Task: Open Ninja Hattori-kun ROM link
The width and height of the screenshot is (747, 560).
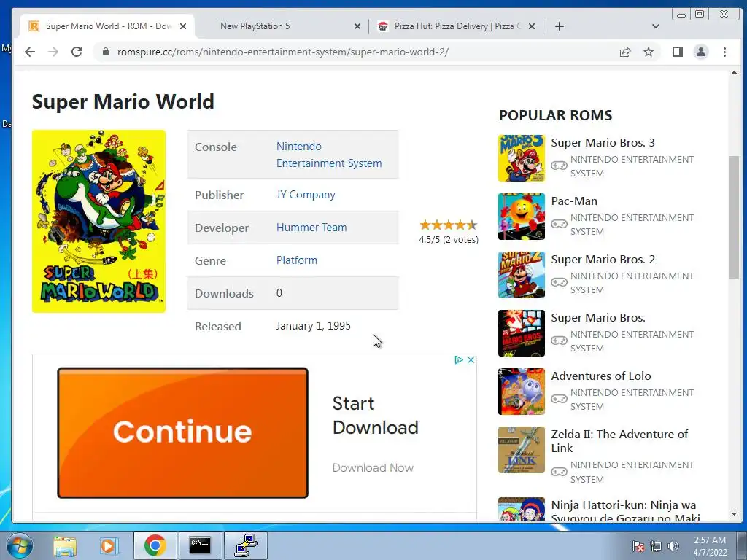Action: coord(625,511)
